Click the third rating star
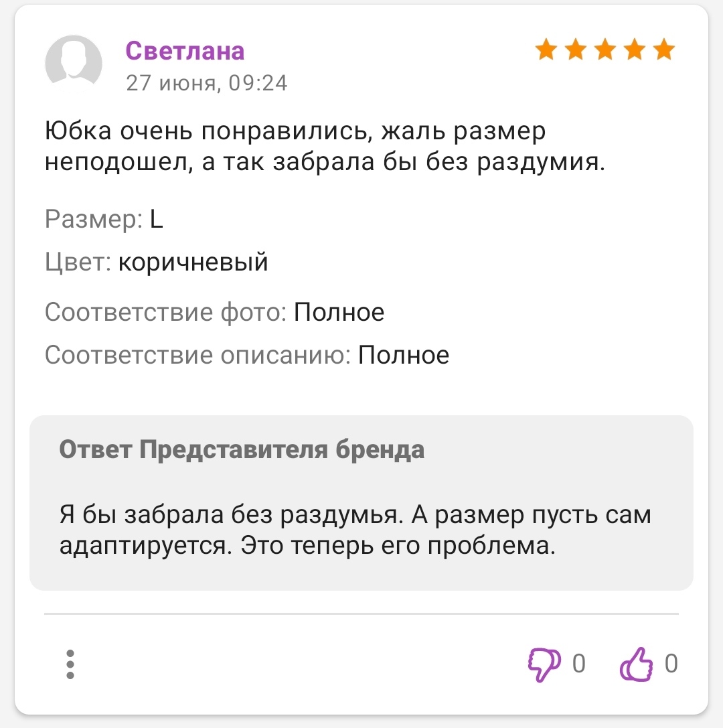This screenshot has height=728, width=723. coord(606,50)
